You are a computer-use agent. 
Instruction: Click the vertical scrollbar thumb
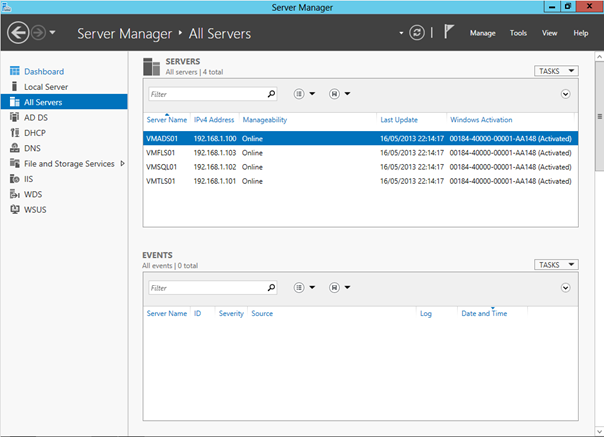[599, 116]
